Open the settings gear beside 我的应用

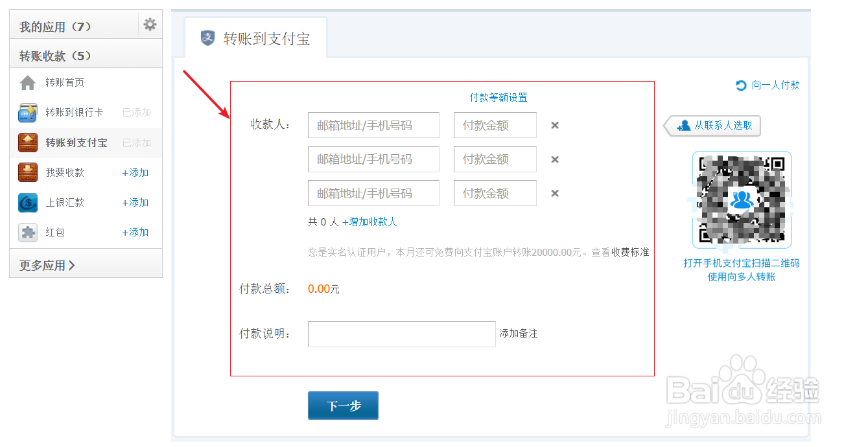(x=150, y=25)
